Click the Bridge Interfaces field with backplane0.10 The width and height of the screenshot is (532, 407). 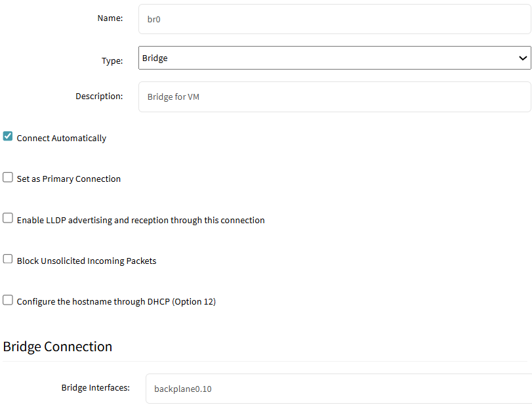338,389
